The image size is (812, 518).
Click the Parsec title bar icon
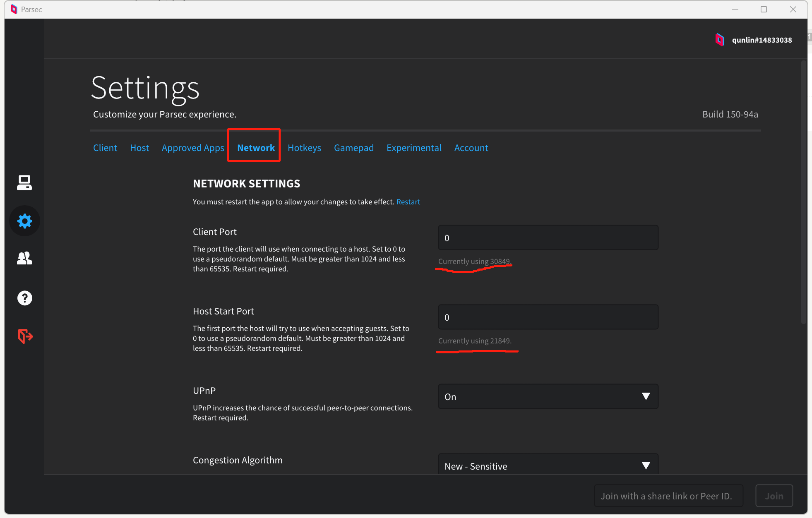click(x=14, y=9)
